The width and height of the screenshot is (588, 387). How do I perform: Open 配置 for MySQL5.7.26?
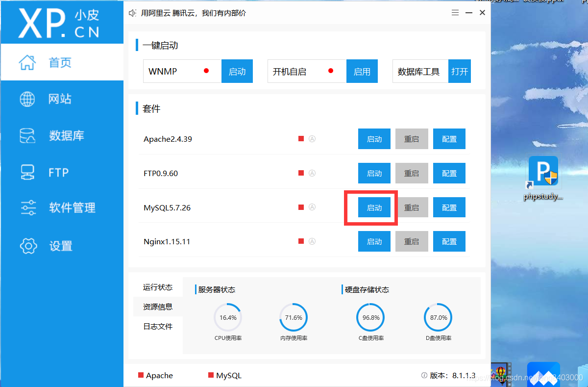point(449,207)
